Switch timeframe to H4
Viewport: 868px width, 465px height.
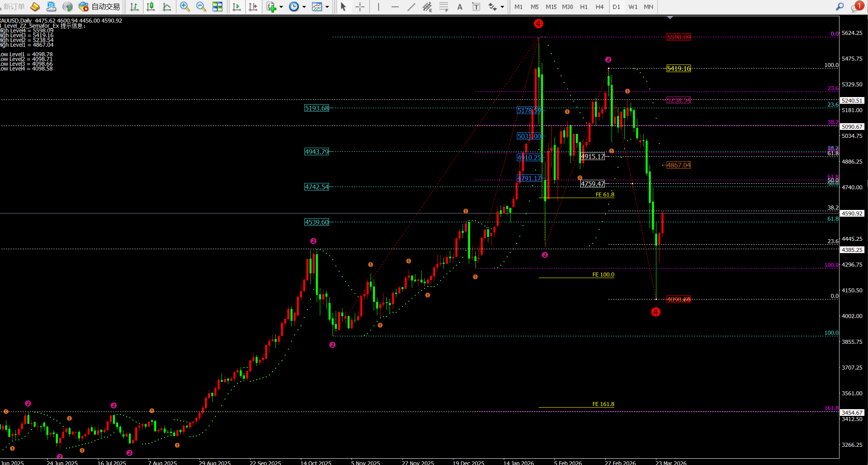[599, 7]
